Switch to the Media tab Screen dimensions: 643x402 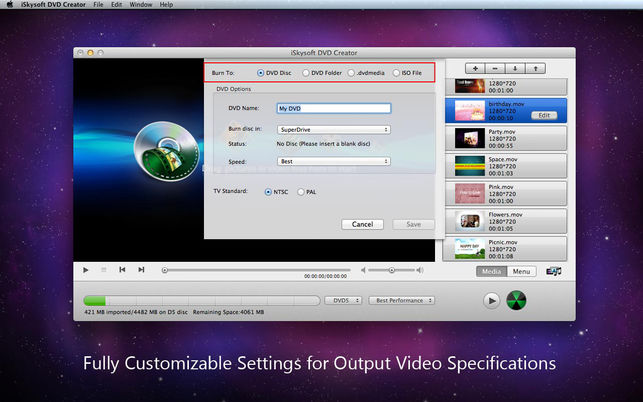491,272
